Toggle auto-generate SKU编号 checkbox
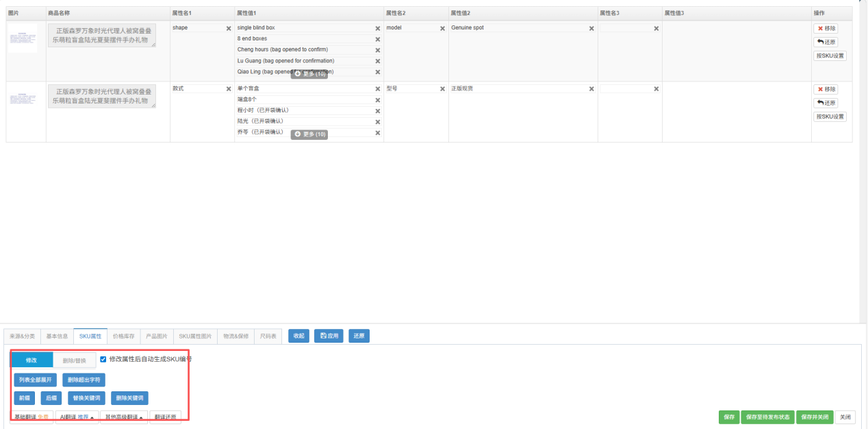Screen dimensions: 868x429 [x=103, y=359]
